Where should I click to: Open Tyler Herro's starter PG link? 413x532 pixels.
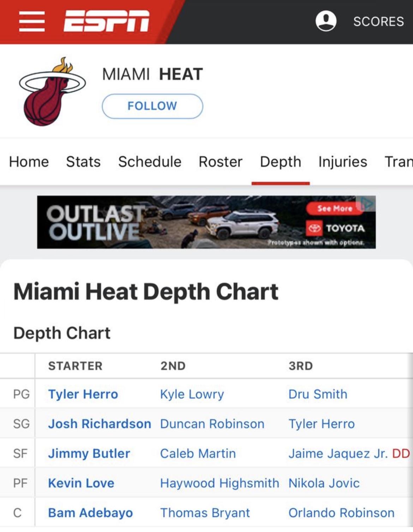(x=83, y=394)
